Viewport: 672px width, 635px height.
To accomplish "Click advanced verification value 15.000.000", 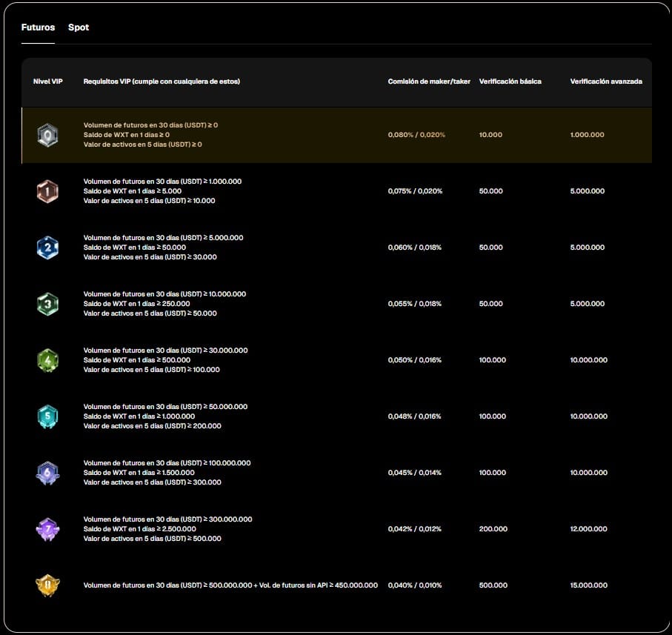I will click(x=589, y=585).
